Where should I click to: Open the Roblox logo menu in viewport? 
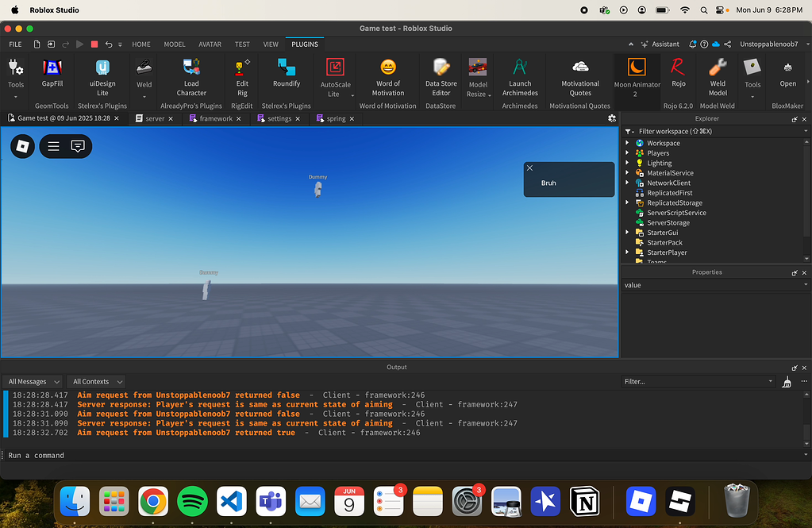(x=23, y=147)
